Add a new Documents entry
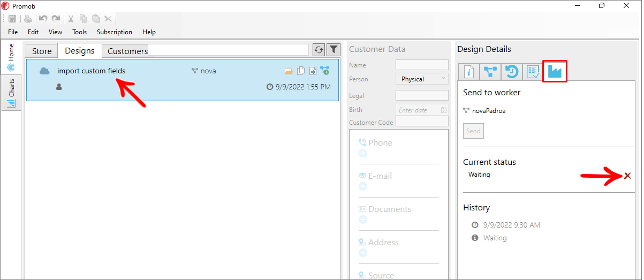The width and height of the screenshot is (644, 280). pyautogui.click(x=363, y=220)
